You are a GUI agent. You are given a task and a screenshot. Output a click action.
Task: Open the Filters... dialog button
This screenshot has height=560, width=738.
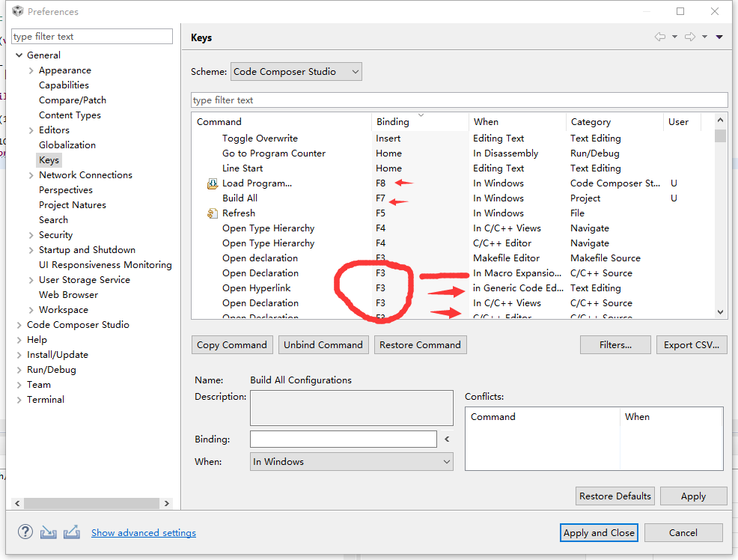click(x=616, y=345)
